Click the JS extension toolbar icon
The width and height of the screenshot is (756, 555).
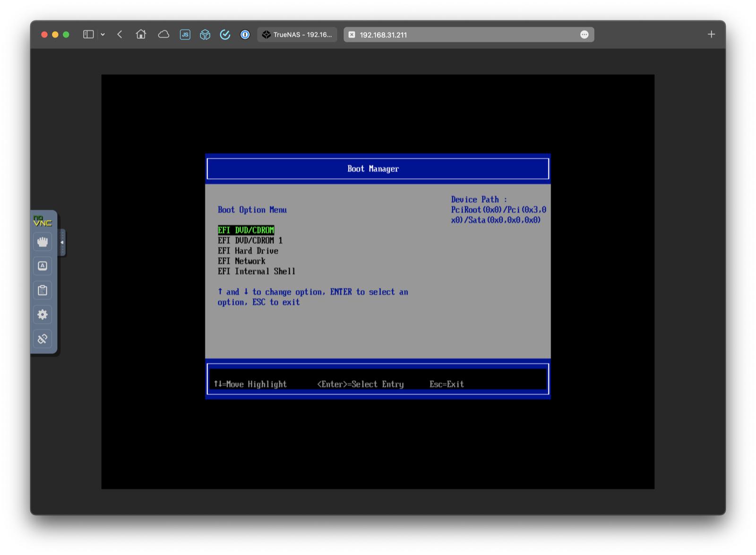click(x=185, y=34)
